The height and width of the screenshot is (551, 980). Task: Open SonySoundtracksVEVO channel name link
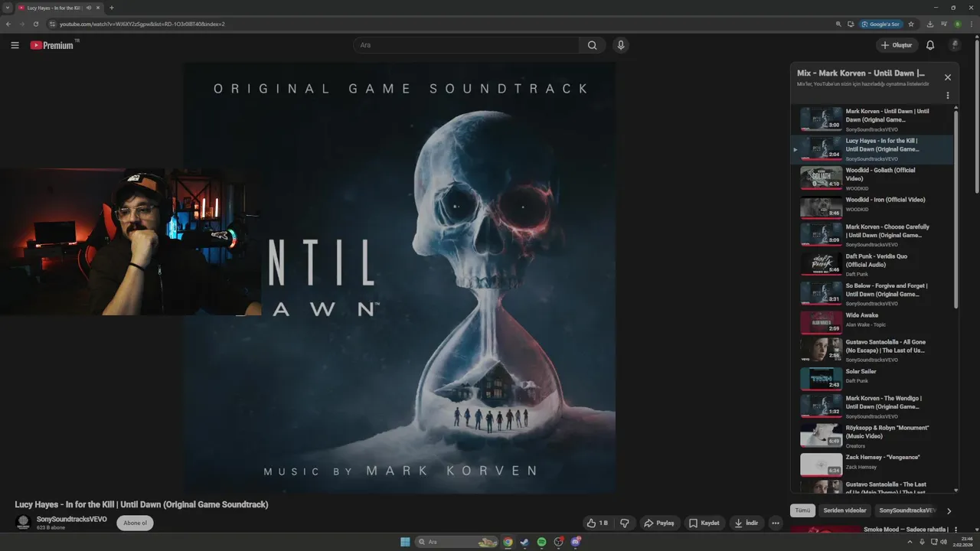pos(72,519)
